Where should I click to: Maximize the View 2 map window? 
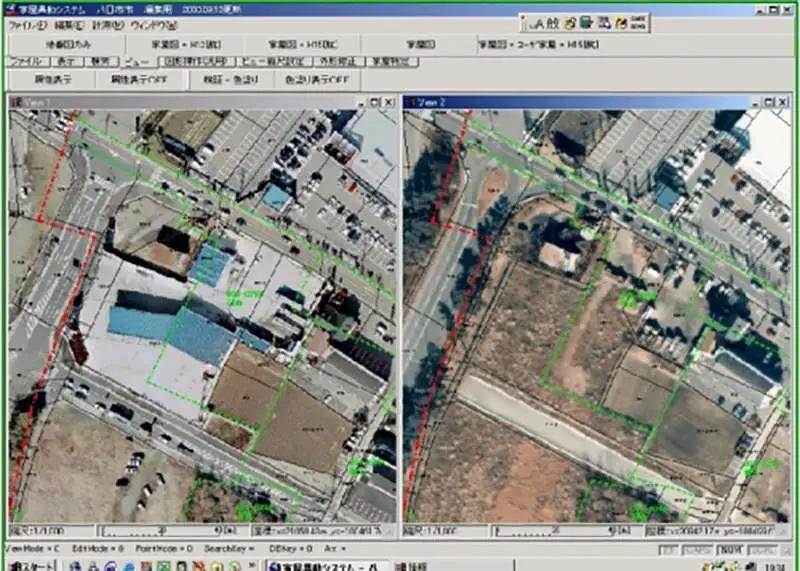(769, 102)
